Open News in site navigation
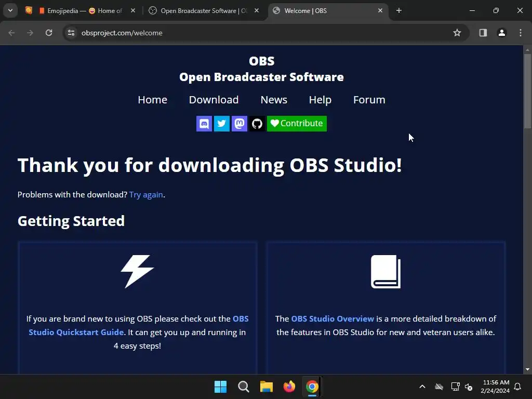532x399 pixels. click(274, 100)
